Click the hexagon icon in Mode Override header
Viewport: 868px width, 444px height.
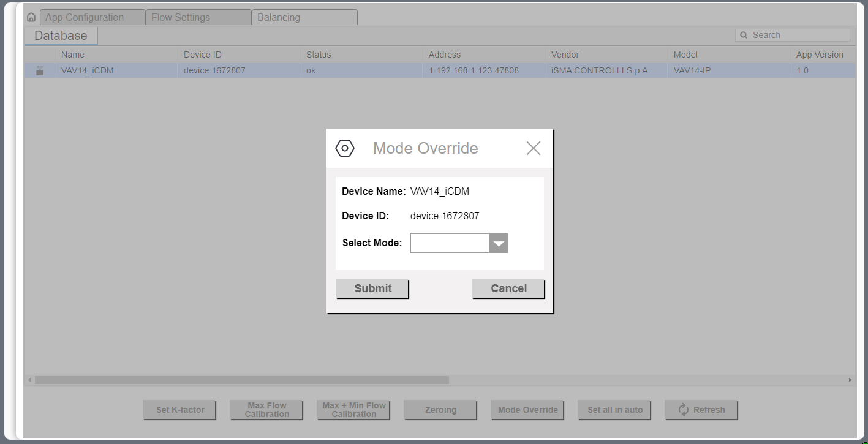[344, 148]
